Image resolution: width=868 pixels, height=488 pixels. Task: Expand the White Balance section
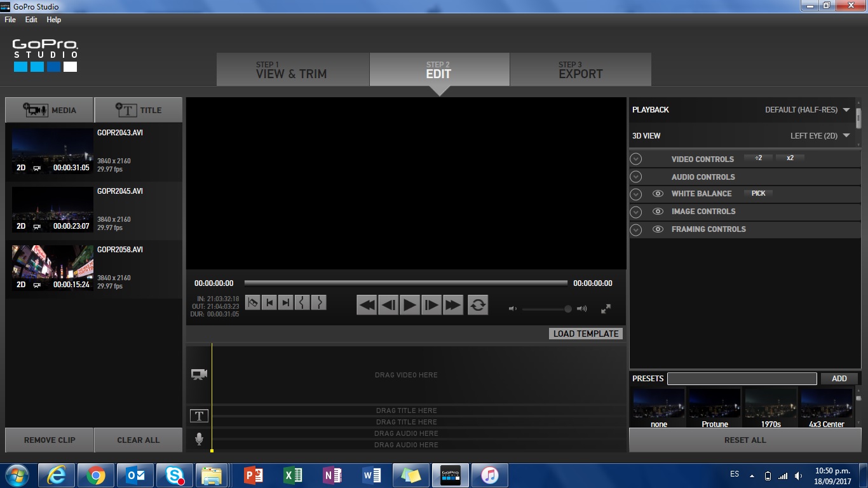635,194
